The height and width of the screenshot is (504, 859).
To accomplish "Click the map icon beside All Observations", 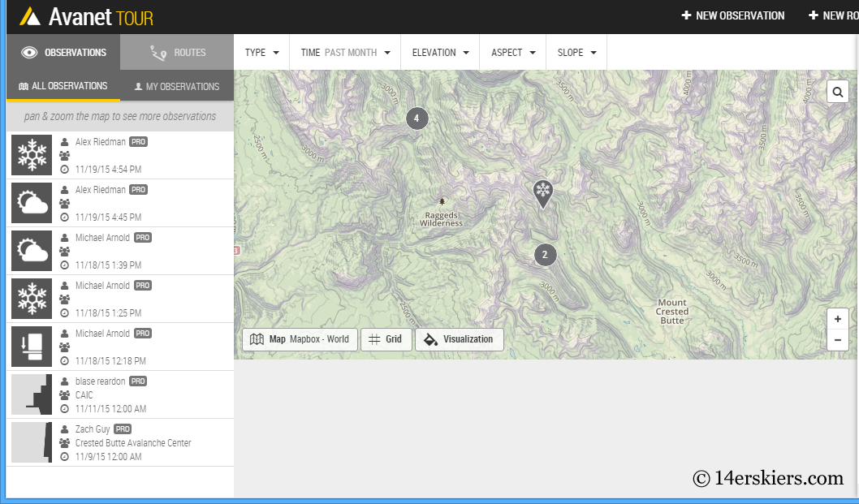I will (24, 86).
